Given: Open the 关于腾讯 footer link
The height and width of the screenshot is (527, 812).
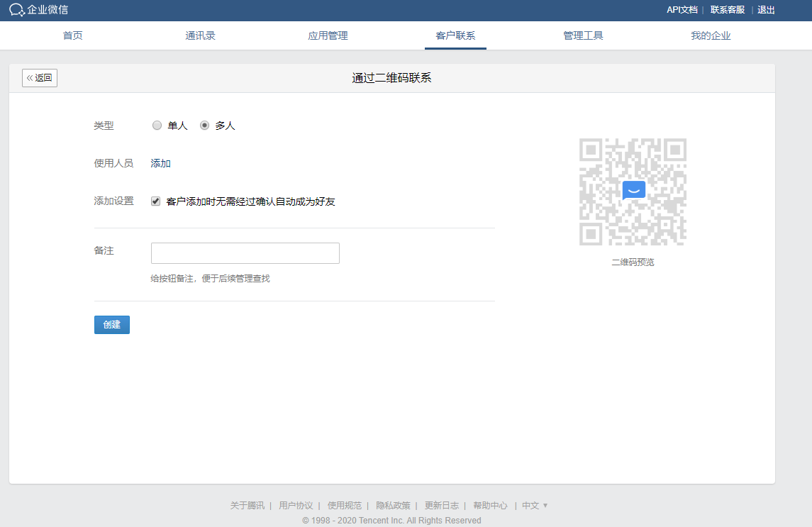Looking at the screenshot, I should tap(247, 505).
